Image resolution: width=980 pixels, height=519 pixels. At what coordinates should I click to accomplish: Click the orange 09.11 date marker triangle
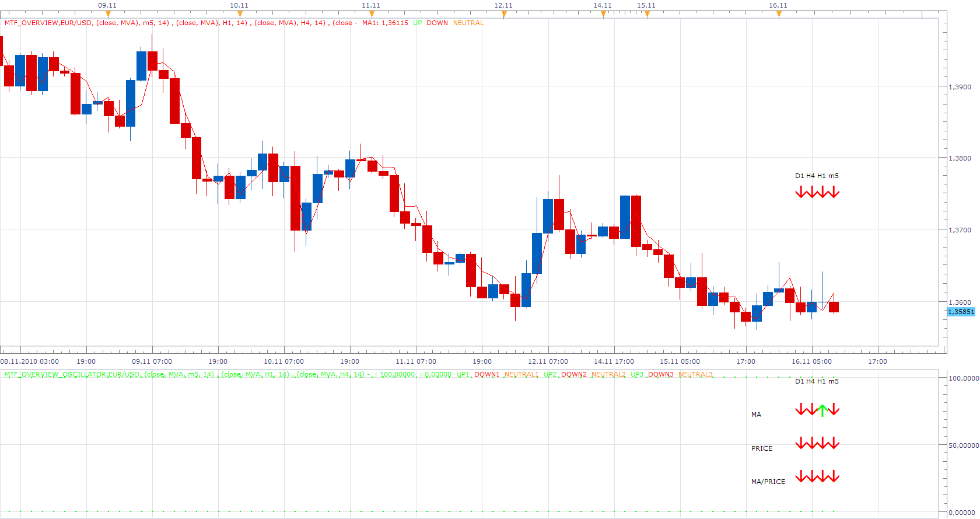tap(108, 14)
